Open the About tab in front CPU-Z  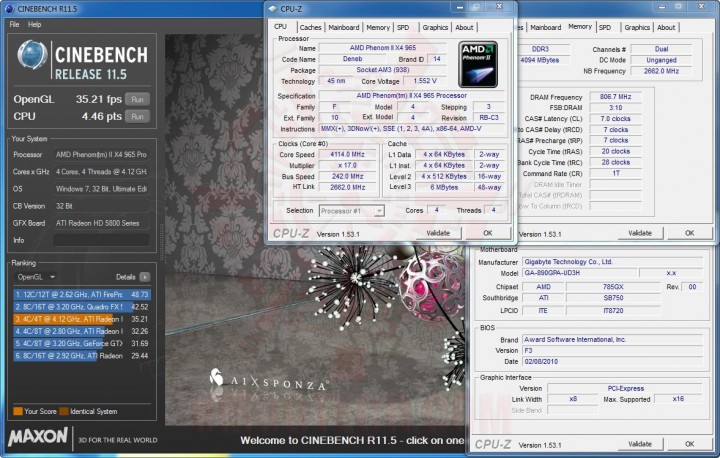coord(464,28)
